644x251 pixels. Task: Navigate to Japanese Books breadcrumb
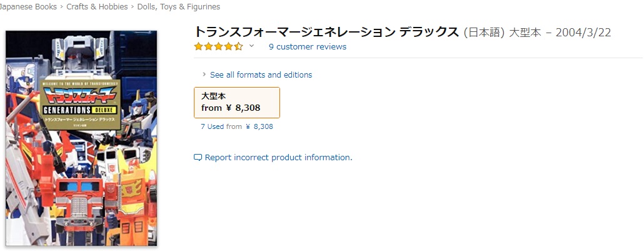tap(28, 7)
